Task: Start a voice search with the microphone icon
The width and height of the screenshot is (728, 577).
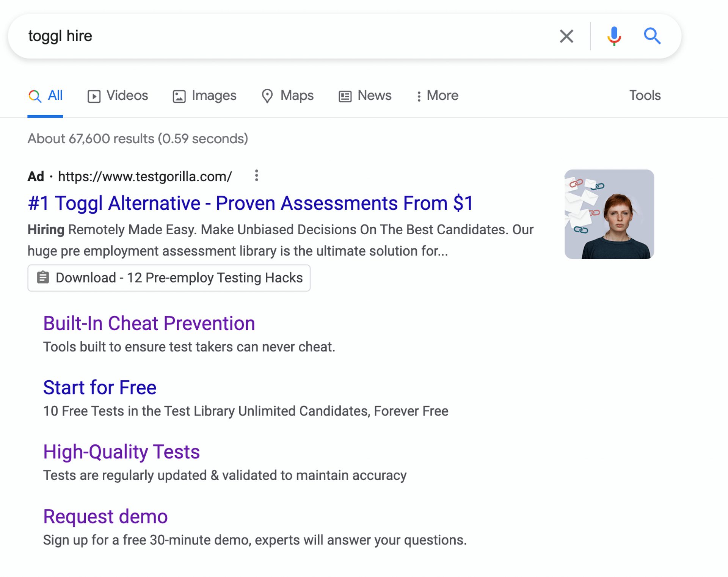Action: pos(613,36)
